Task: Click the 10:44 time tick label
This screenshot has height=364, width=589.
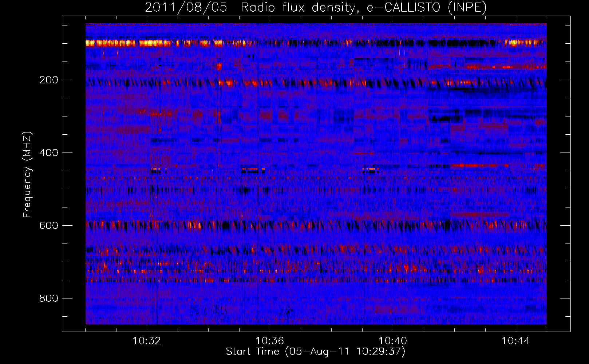Action: (516, 341)
